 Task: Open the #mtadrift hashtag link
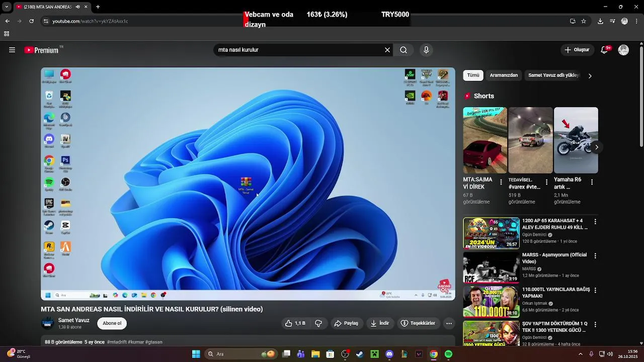click(x=117, y=342)
